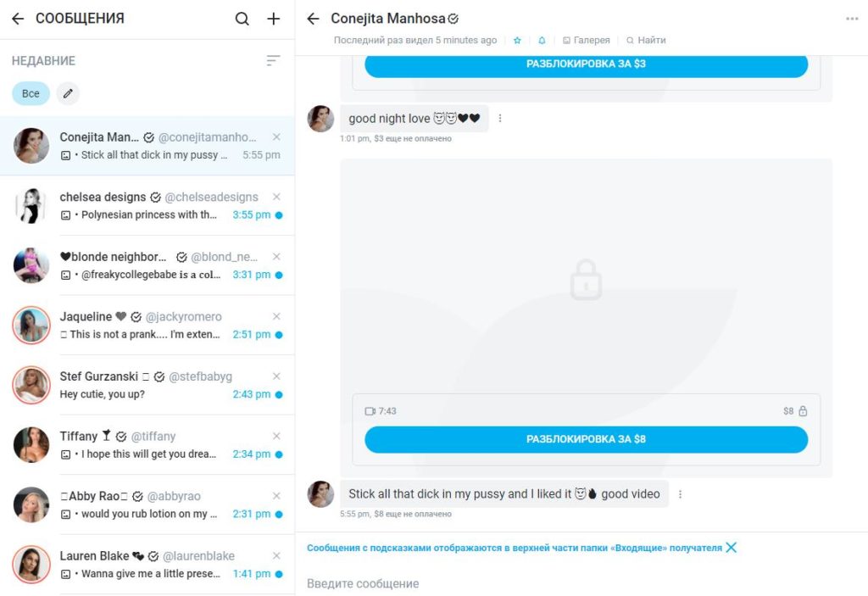This screenshot has height=596, width=868.
Task: Focus the Введите сообщение input field
Action: tap(581, 583)
